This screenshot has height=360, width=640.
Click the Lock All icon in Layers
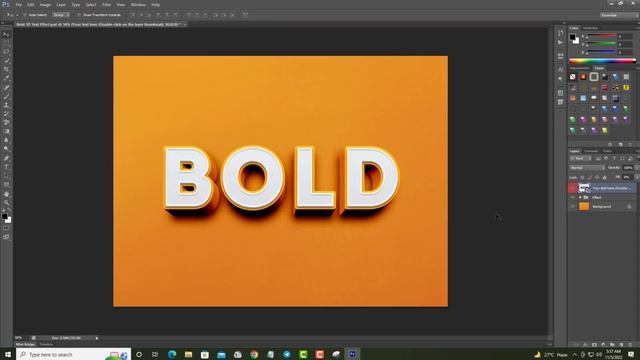coord(604,178)
